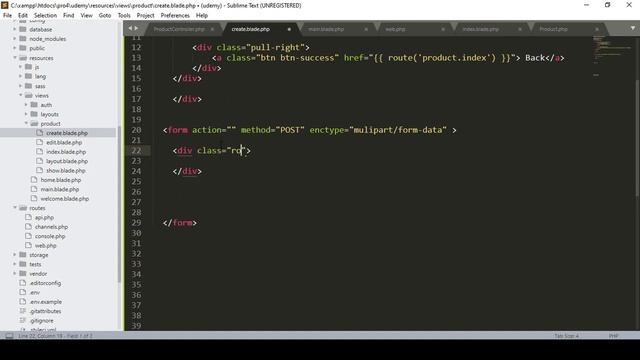Open layout.blade.php in the sidebar
Screen dimensions: 640x360
(x=67, y=161)
